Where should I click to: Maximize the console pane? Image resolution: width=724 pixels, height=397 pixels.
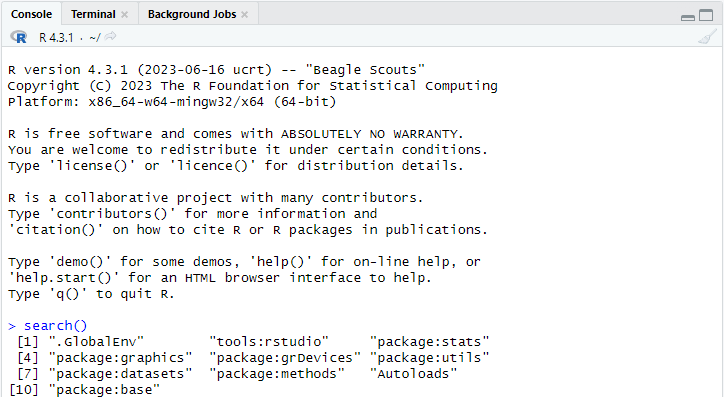click(706, 15)
